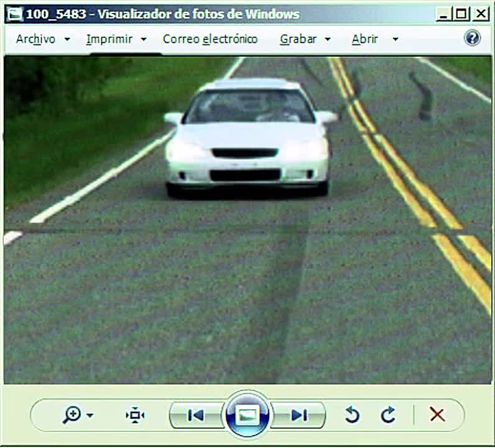Image resolution: width=495 pixels, height=448 pixels.
Task: Open the Grabar menu
Action: pyautogui.click(x=298, y=39)
